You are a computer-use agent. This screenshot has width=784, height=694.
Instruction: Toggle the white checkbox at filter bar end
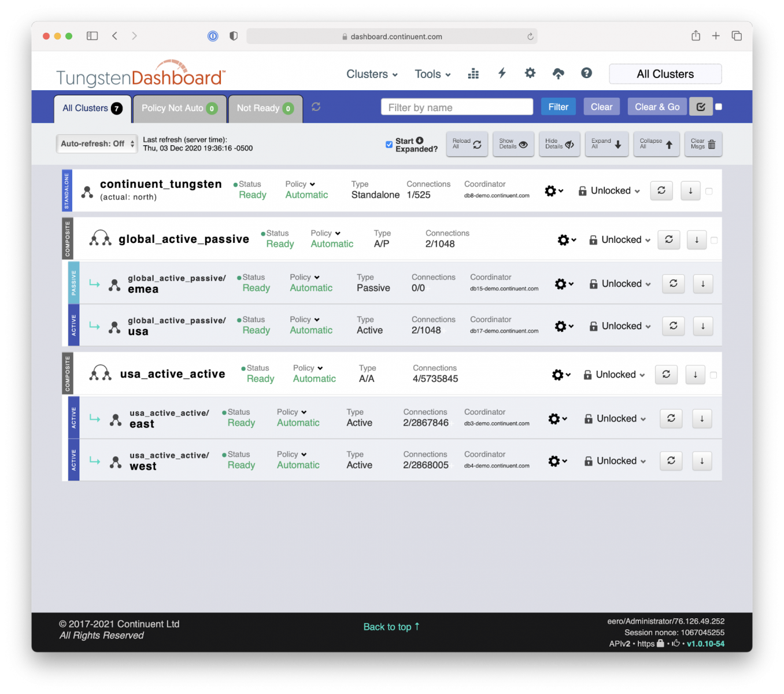click(719, 106)
